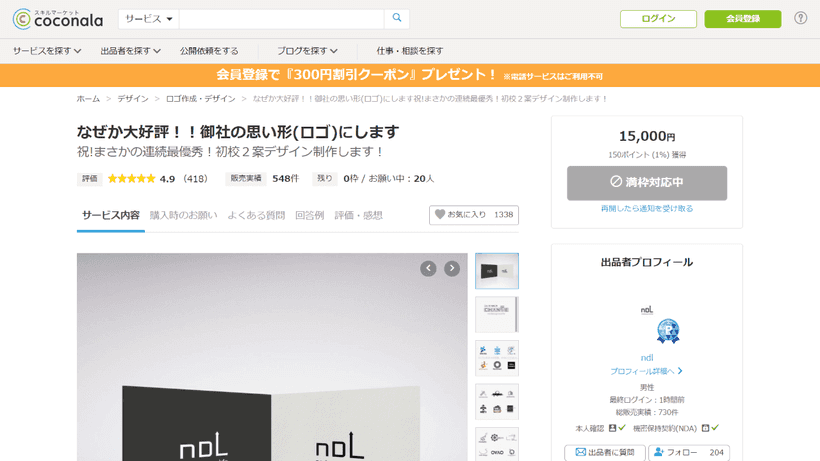Toggle follow for seller ndl

[x=688, y=453]
